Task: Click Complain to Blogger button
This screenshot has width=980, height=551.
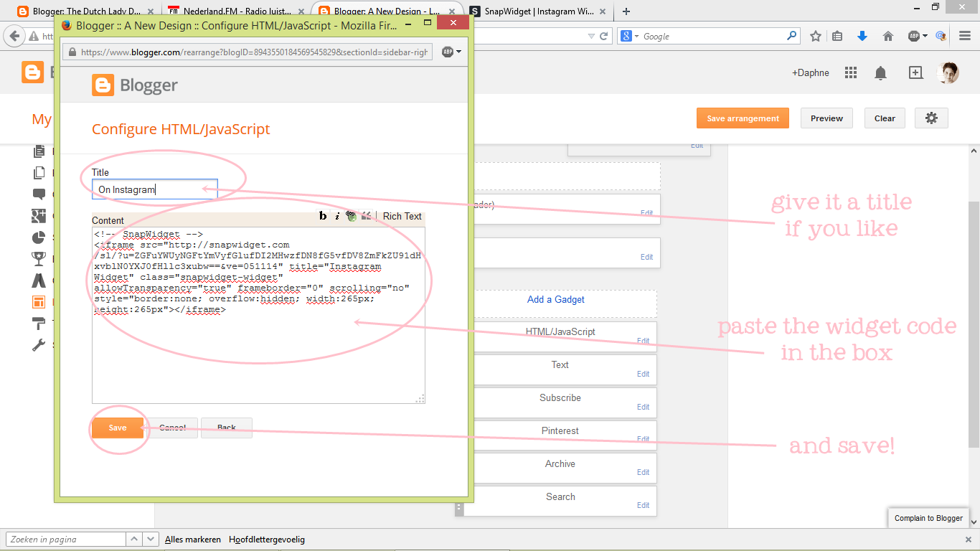Action: [928, 518]
